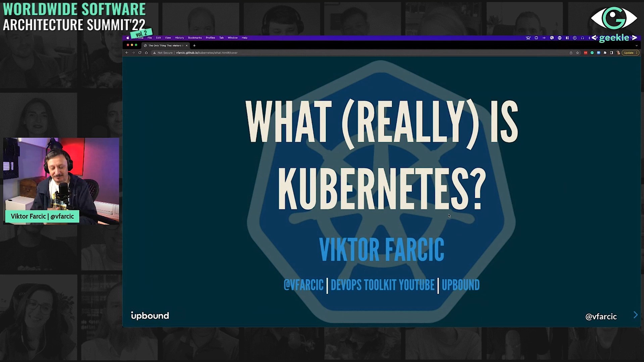644x362 pixels.
Task: Open the History menu
Action: (x=180, y=38)
